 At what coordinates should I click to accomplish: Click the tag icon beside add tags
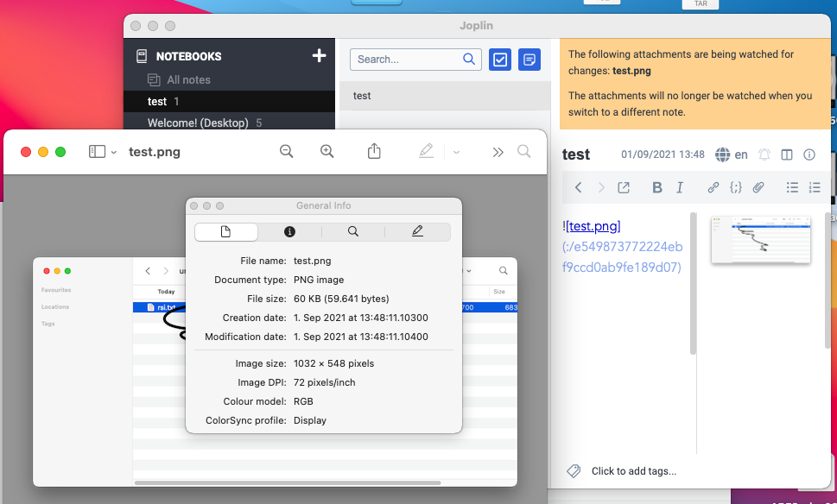(574, 471)
